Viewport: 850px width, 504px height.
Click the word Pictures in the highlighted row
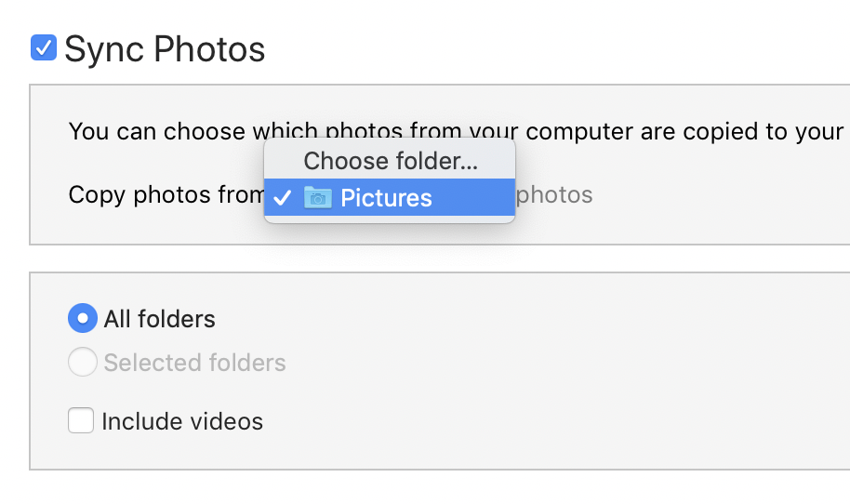click(x=386, y=198)
